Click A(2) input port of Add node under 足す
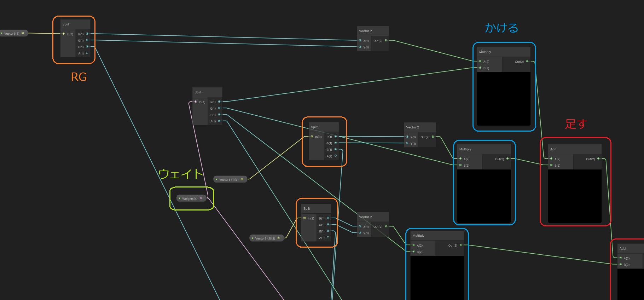644x300 pixels. pos(551,159)
